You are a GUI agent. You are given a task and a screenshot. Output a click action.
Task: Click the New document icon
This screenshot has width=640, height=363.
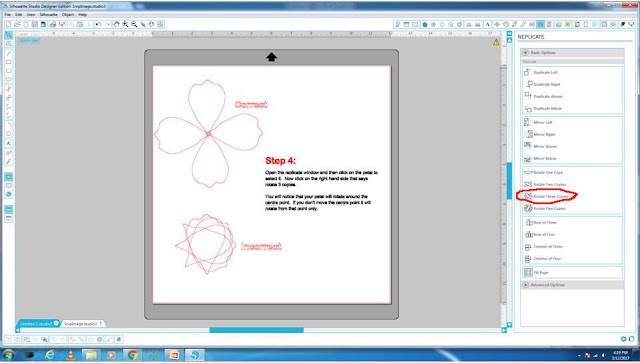9,24
